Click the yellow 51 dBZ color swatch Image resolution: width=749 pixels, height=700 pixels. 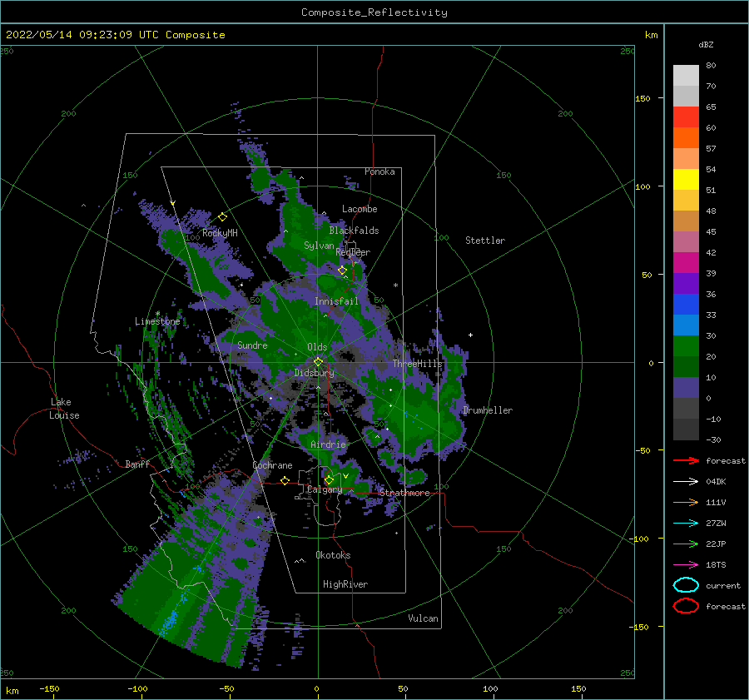[686, 180]
